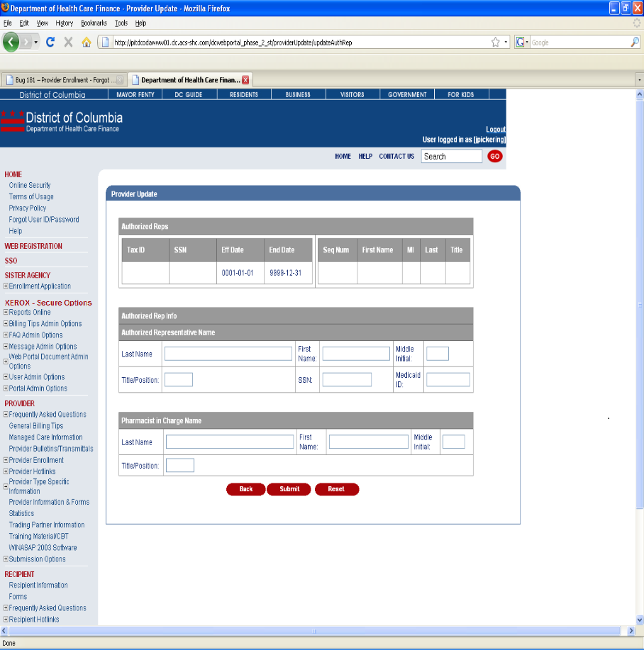Click the Stop loading X icon
The width and height of the screenshot is (644, 650).
tap(68, 43)
